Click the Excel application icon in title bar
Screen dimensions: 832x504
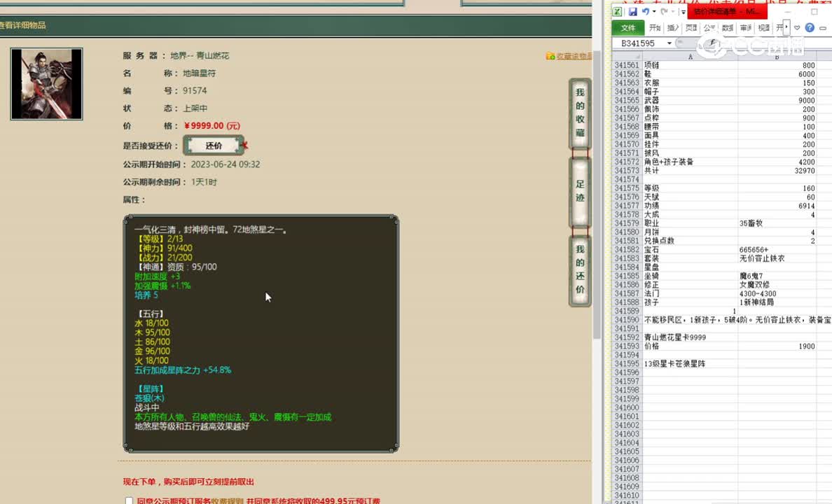coord(618,12)
